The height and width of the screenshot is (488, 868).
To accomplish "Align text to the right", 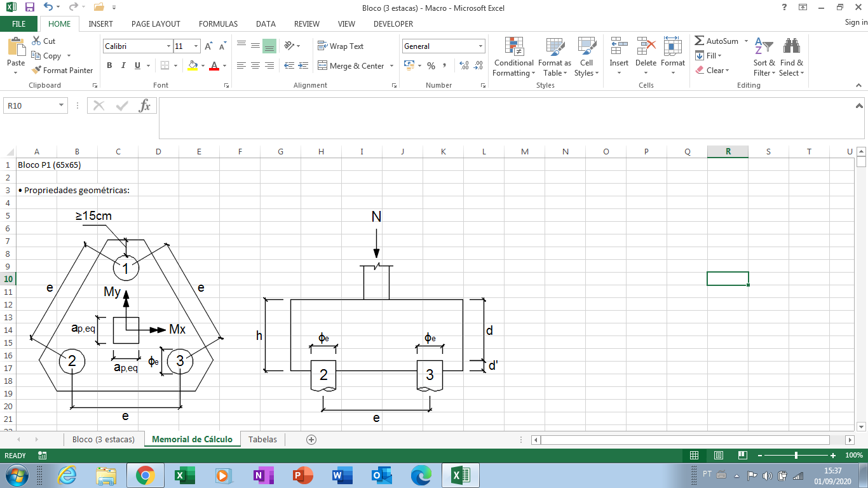I will (269, 65).
